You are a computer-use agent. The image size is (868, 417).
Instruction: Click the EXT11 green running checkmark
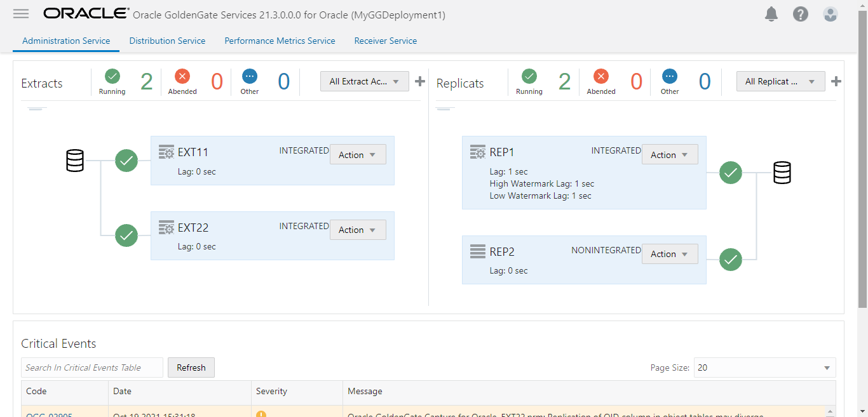[x=126, y=161]
